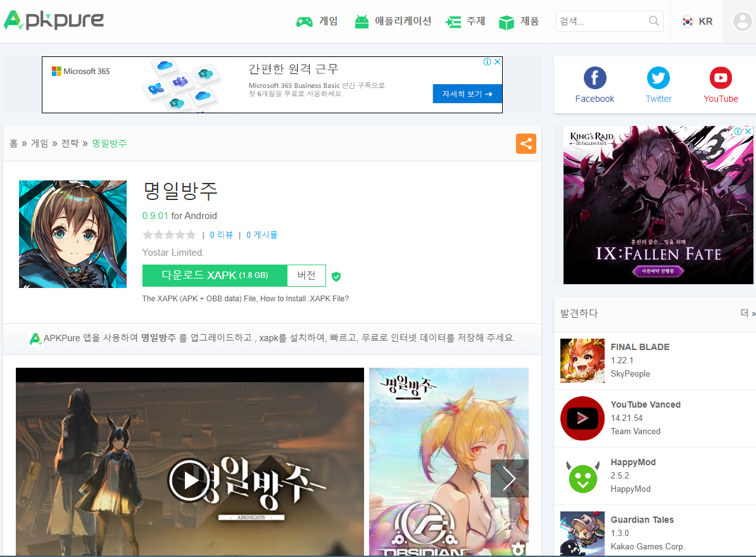Open the 제품 (Products) menu
The width and height of the screenshot is (756, 557).
tap(519, 21)
